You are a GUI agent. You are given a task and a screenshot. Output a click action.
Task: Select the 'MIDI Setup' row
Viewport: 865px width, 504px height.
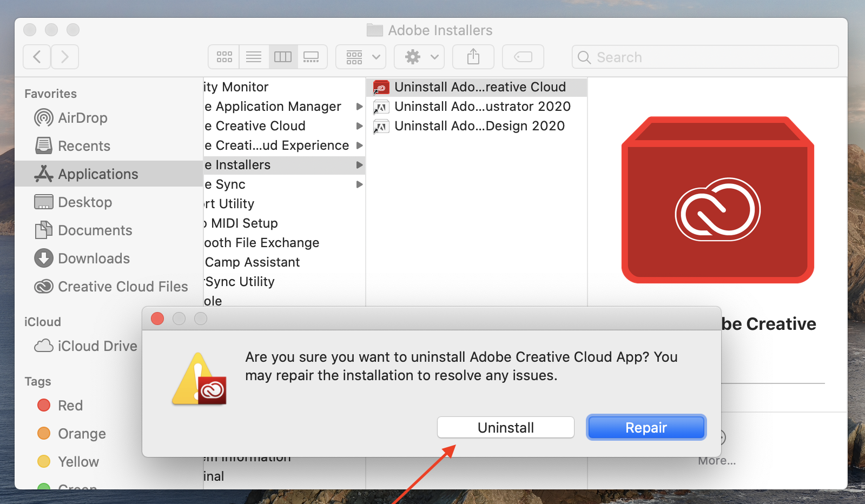point(285,223)
